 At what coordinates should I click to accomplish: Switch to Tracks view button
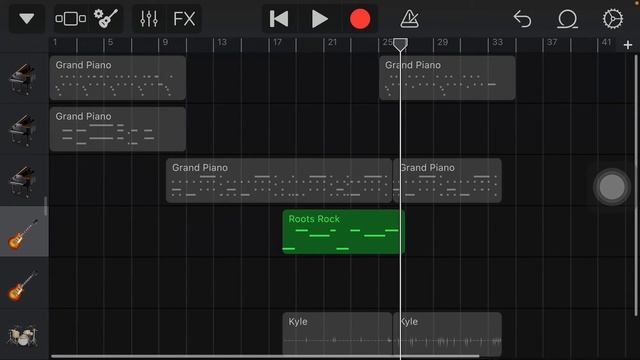pyautogui.click(x=71, y=19)
